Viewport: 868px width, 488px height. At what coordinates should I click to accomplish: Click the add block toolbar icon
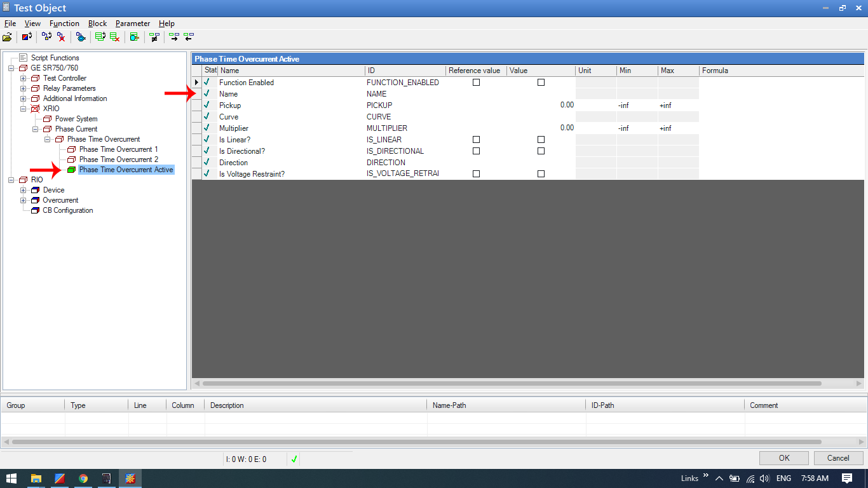pos(47,37)
